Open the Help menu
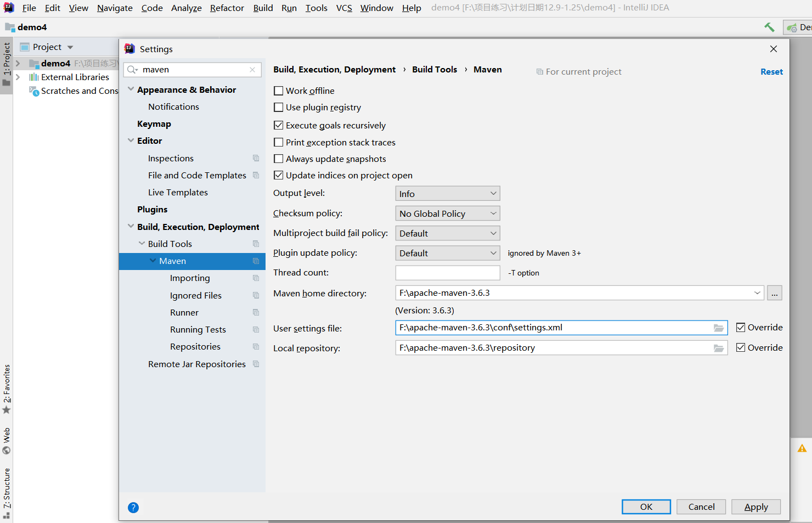Screen dimensions: 812x523 coord(411,8)
